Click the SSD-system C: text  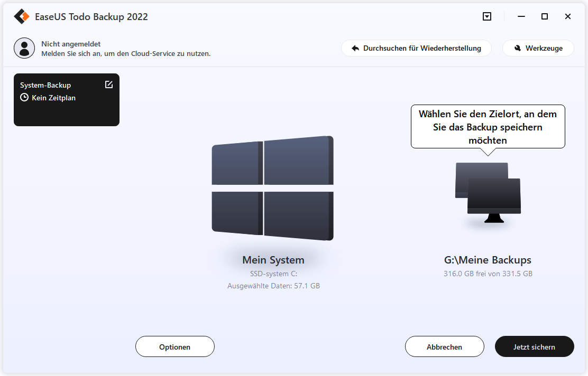(273, 274)
